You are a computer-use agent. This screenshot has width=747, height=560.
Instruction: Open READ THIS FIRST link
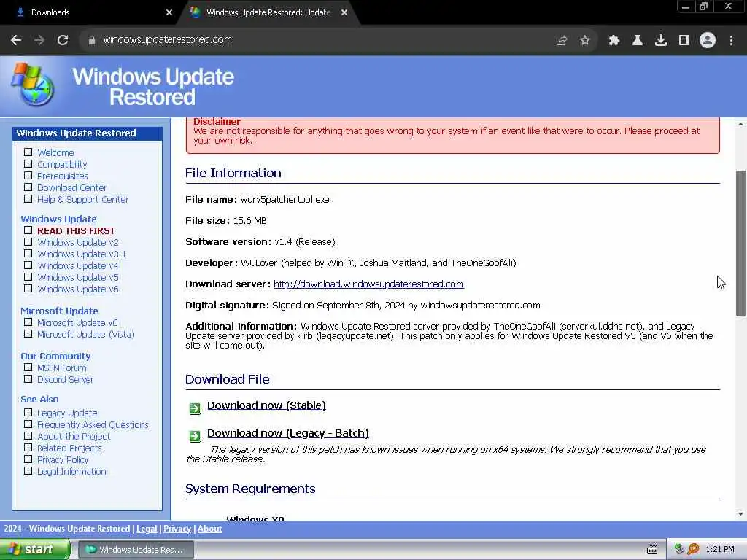76,230
